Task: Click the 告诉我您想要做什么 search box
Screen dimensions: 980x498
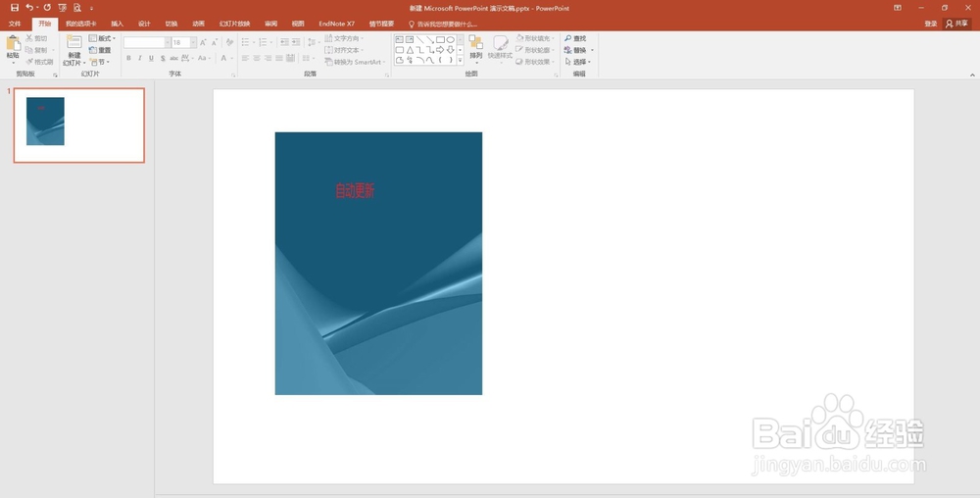Action: [x=443, y=25]
